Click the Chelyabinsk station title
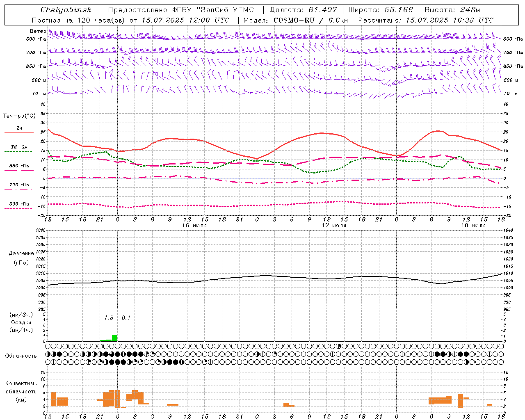 66,10
